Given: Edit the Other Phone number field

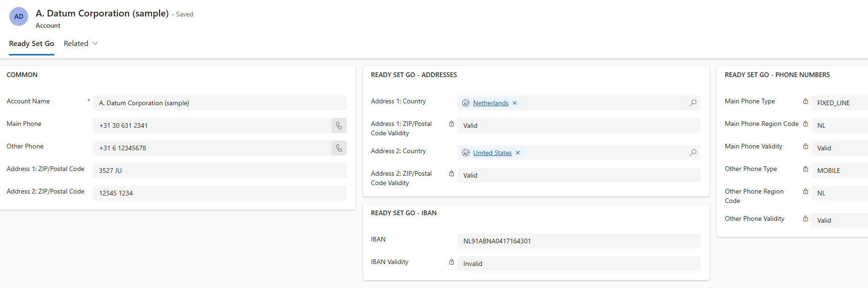Looking at the screenshot, I should pos(212,148).
